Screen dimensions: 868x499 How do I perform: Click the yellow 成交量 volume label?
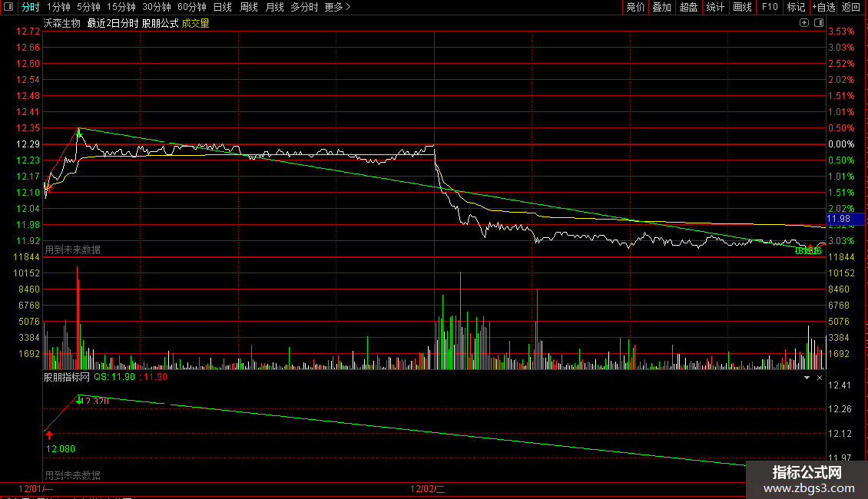click(195, 23)
